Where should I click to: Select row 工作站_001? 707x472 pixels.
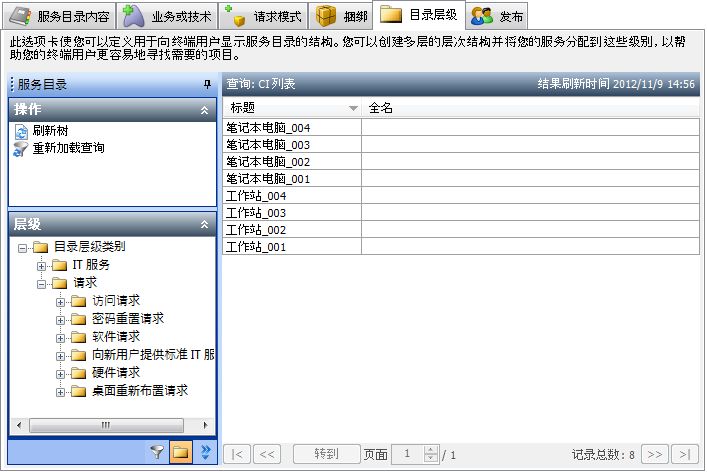[x=461, y=247]
